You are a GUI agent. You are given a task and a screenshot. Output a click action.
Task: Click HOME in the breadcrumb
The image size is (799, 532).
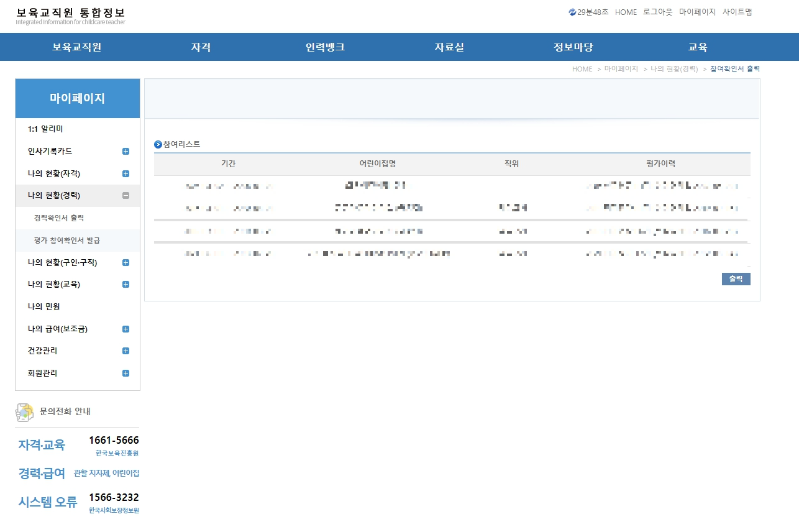582,69
